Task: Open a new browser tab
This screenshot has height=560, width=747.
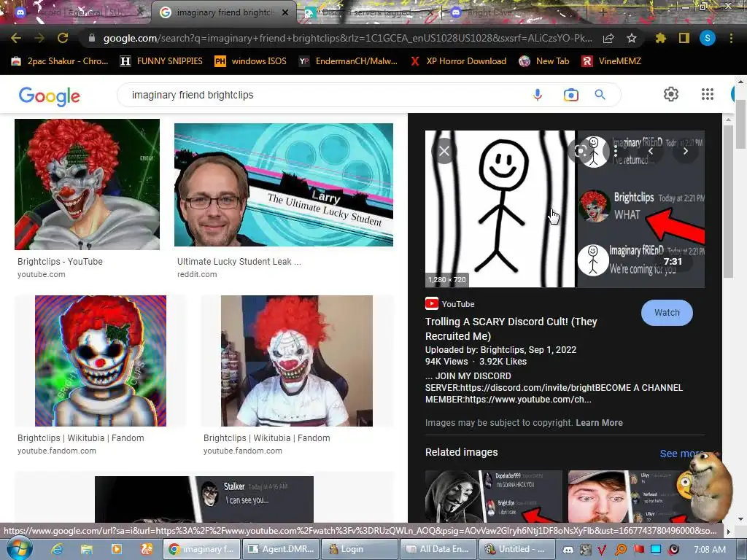Action: click(603, 12)
